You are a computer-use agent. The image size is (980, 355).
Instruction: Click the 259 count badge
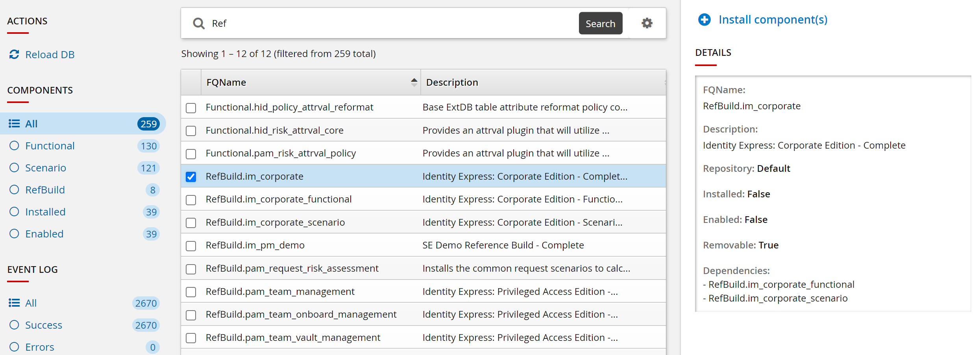coord(148,124)
